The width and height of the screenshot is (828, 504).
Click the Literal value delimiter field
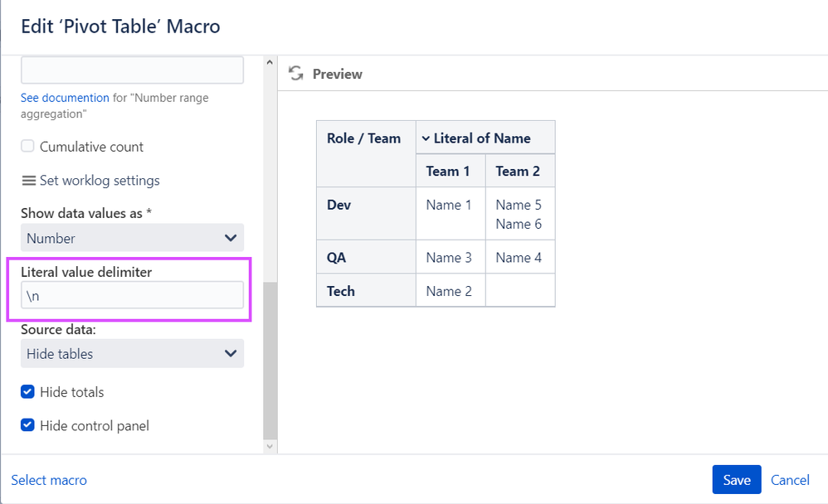tap(132, 295)
